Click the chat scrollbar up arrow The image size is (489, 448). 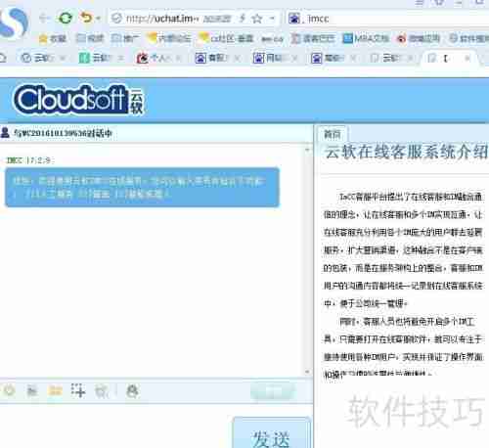307,150
